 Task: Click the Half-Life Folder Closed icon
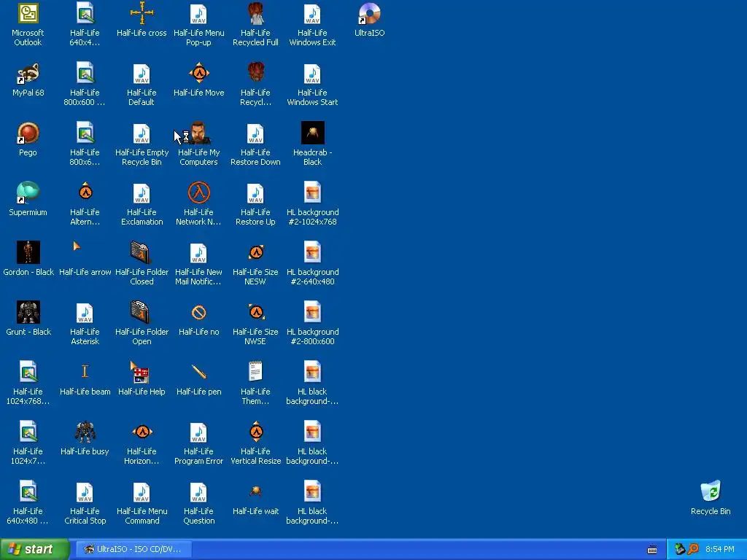click(x=142, y=264)
